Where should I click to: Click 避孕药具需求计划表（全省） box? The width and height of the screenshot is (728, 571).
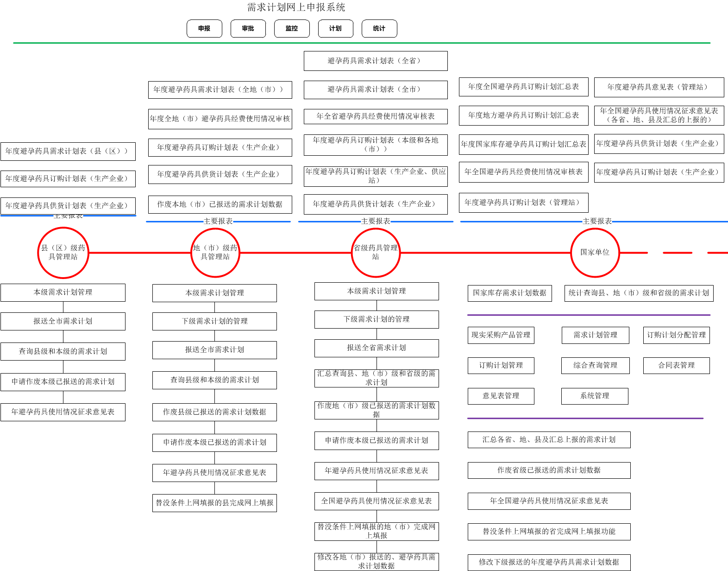[x=376, y=61]
